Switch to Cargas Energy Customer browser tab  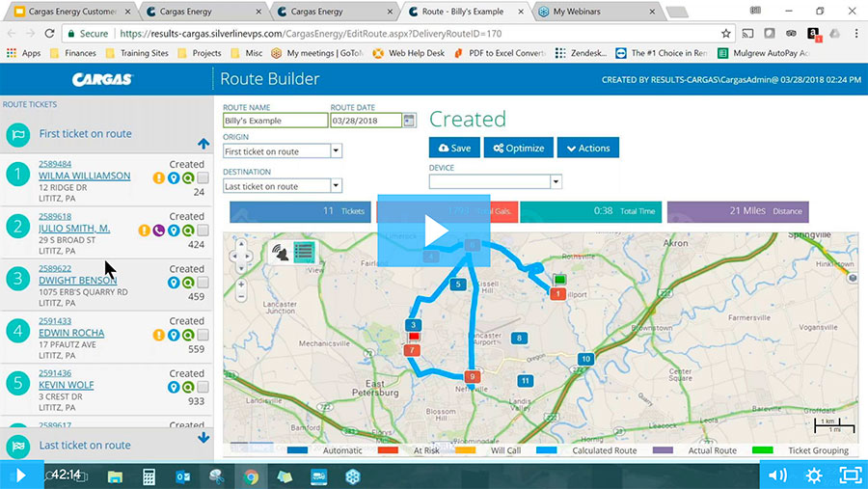click(72, 11)
